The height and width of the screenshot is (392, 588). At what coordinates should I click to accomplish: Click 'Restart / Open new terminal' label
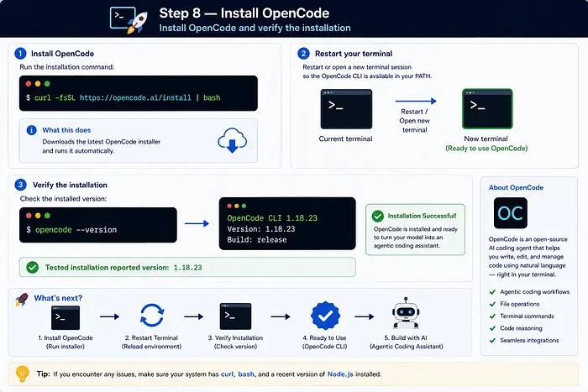coord(414,121)
